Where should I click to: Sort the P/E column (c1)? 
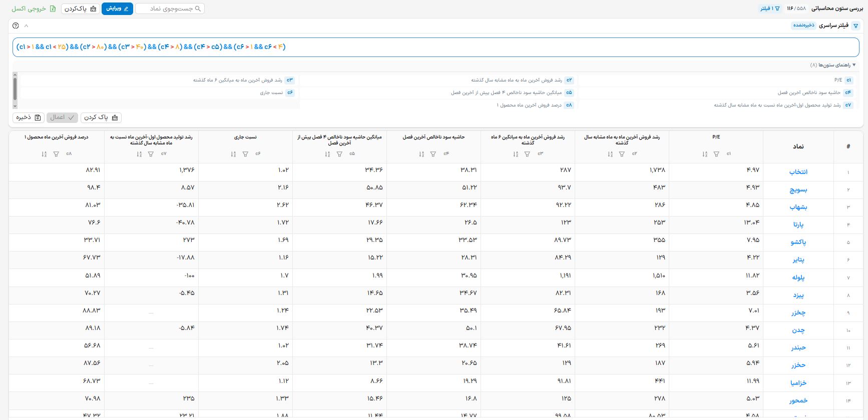tap(705, 154)
